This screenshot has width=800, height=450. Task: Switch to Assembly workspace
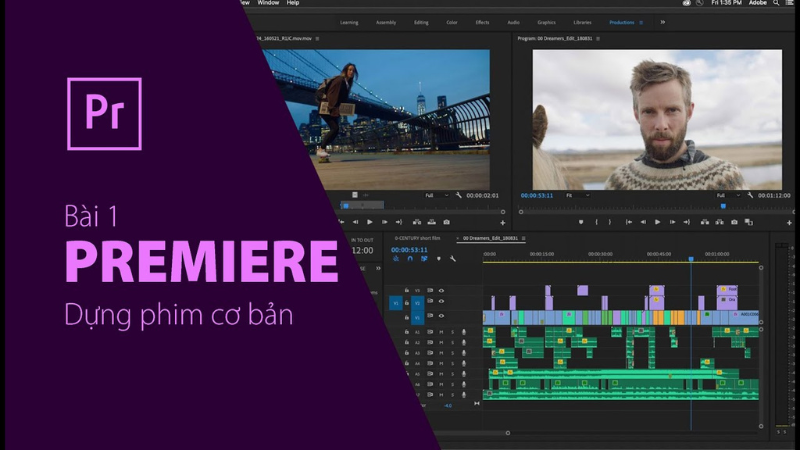tap(386, 22)
